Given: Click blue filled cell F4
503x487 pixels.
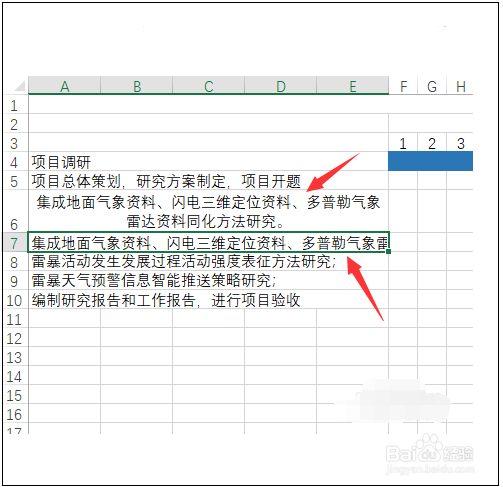Looking at the screenshot, I should click(x=403, y=161).
